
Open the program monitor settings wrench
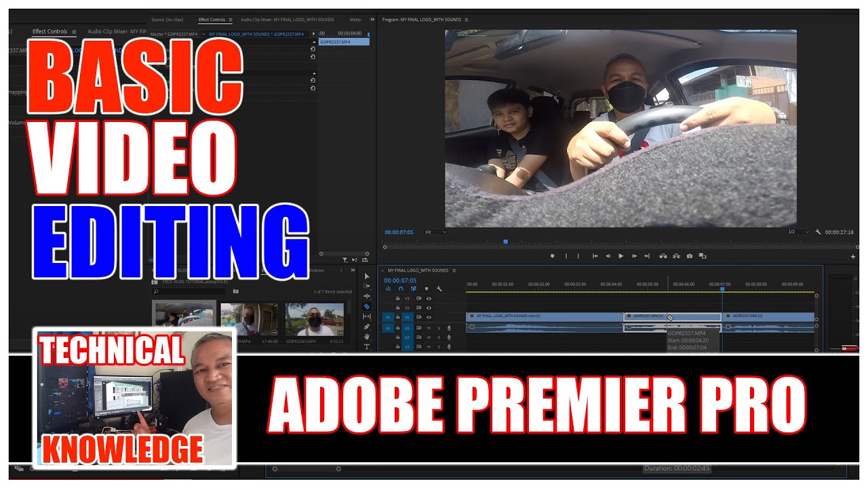click(818, 232)
